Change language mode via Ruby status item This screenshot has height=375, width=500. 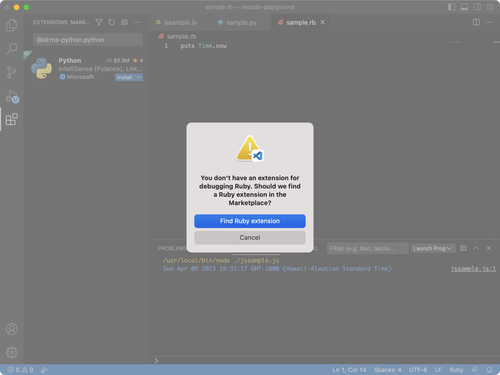click(456, 370)
